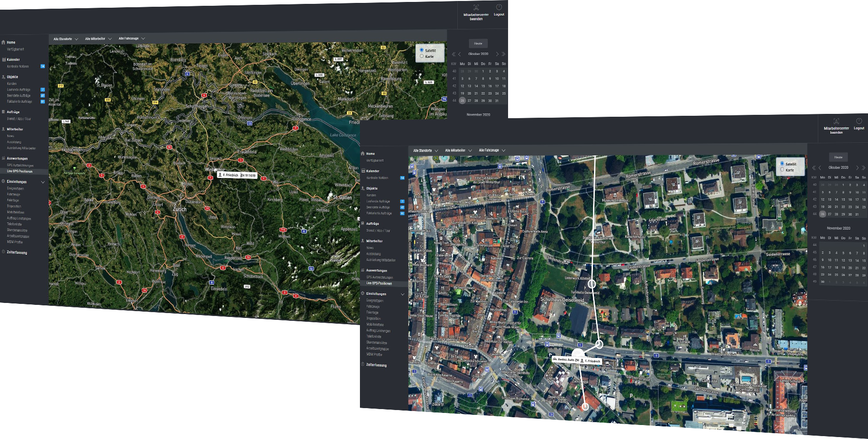Click Auswertungen icon in back window sidebar
The height and width of the screenshot is (439, 868).
point(3,158)
